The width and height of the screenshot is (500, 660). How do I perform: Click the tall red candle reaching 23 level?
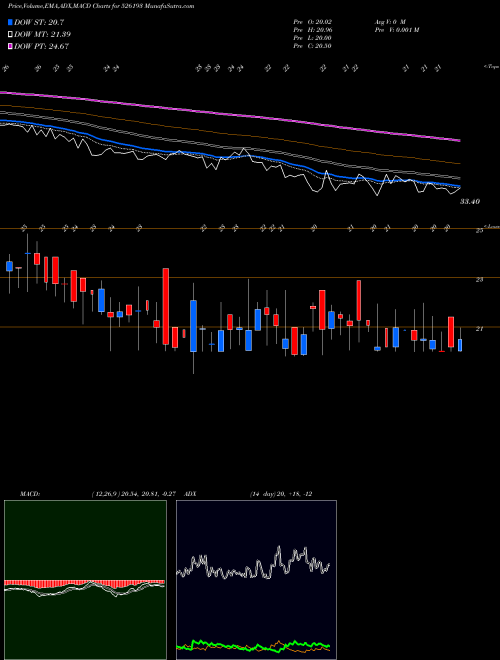(166, 306)
